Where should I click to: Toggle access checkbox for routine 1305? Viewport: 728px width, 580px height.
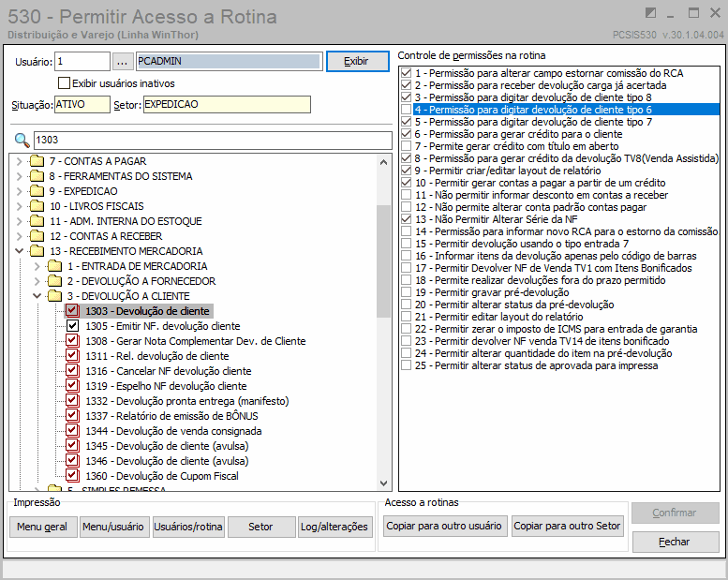click(x=72, y=326)
